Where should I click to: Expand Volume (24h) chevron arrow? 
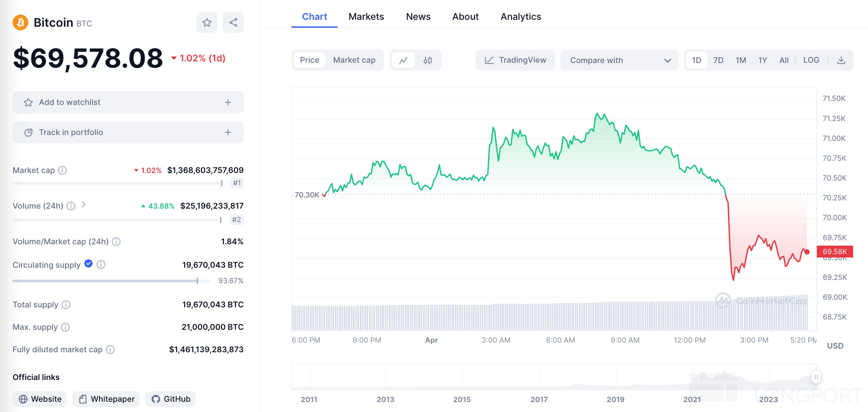pos(83,205)
